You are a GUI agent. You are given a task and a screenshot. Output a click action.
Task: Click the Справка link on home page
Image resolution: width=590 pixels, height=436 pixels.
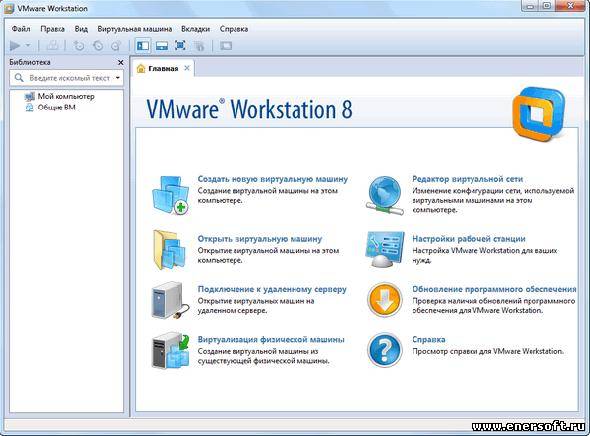pos(429,339)
